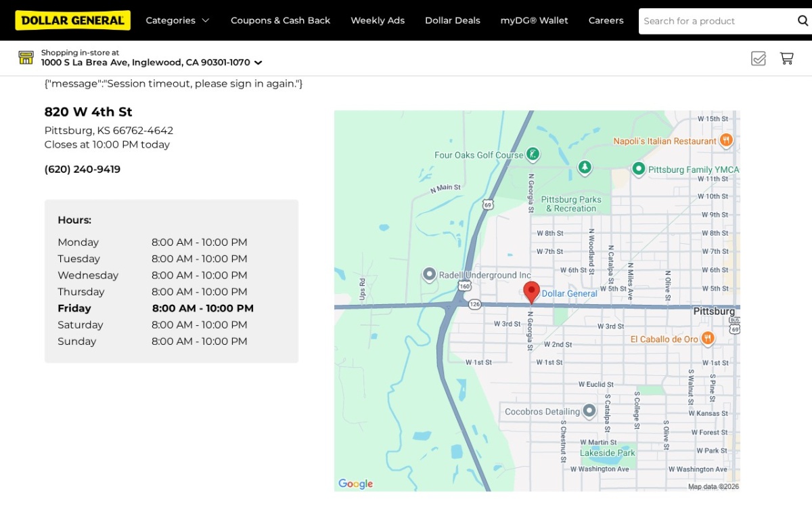
Task: Click Napoli's Italian Restaurant marker
Action: (x=726, y=140)
